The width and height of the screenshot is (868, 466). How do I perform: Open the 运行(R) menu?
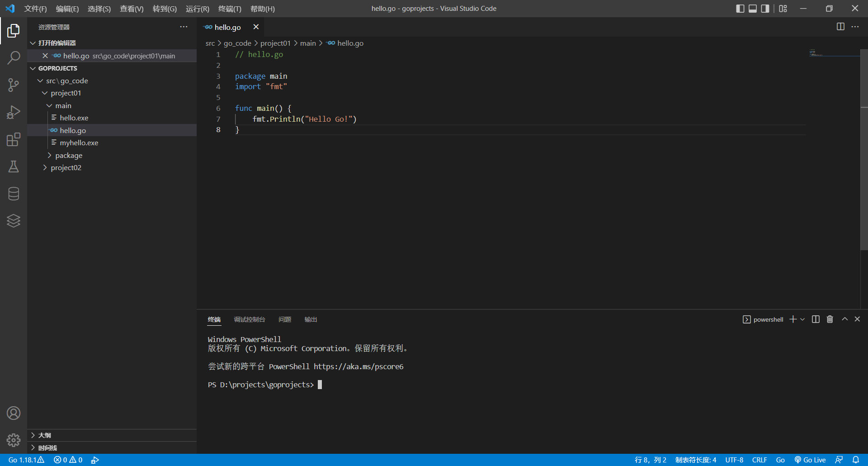[x=198, y=9]
